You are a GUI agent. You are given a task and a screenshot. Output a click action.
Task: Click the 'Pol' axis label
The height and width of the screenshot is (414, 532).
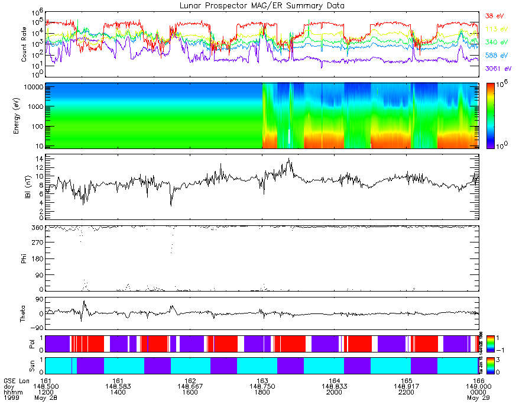coord(32,344)
